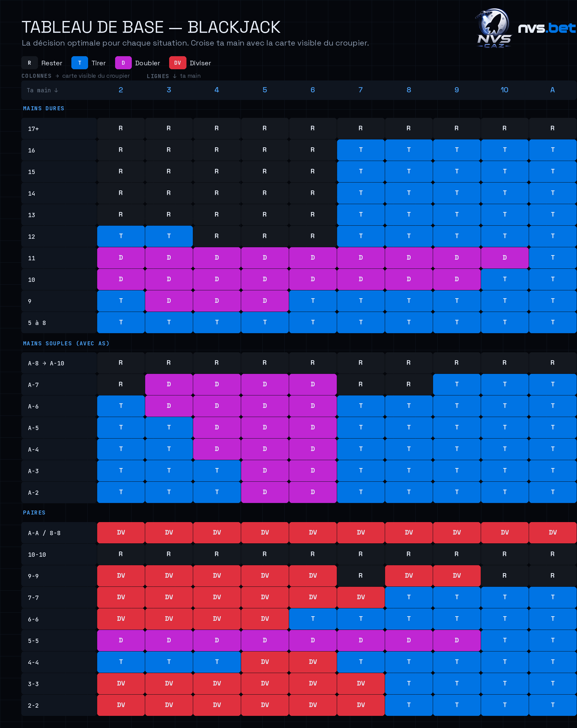The image size is (577, 728).
Task: Click the PAIRES section heading
Action: 34,513
